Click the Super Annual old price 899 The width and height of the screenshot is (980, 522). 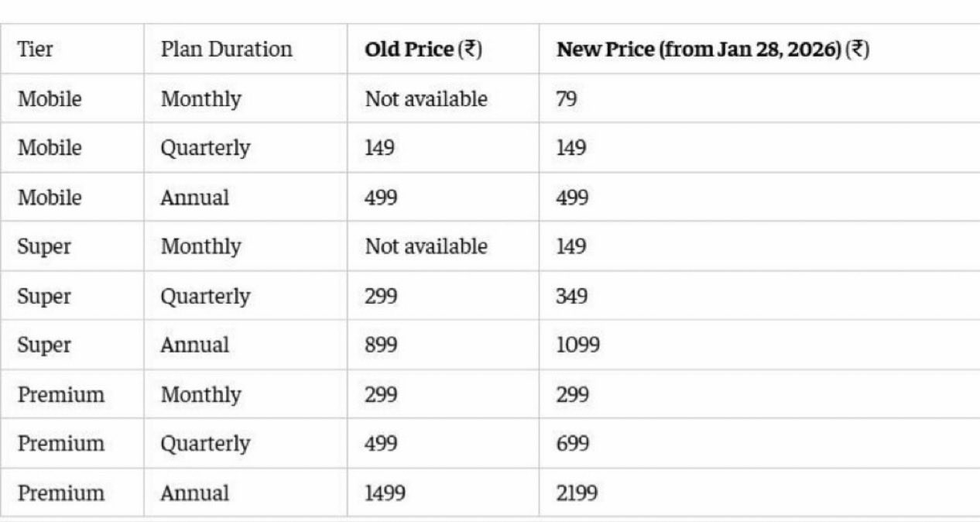381,345
